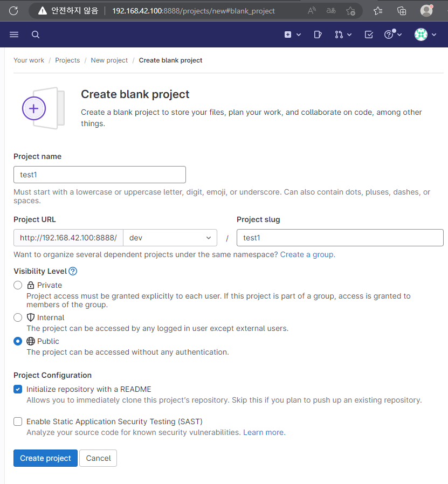Click the Public visibility label text
Screen dimensions: 448x484
[x=48, y=341]
